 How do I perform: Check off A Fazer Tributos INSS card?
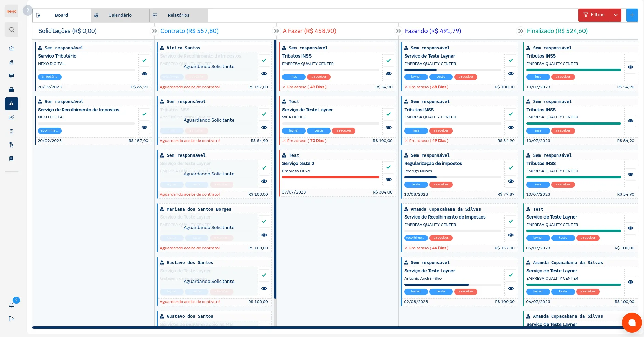(x=389, y=60)
